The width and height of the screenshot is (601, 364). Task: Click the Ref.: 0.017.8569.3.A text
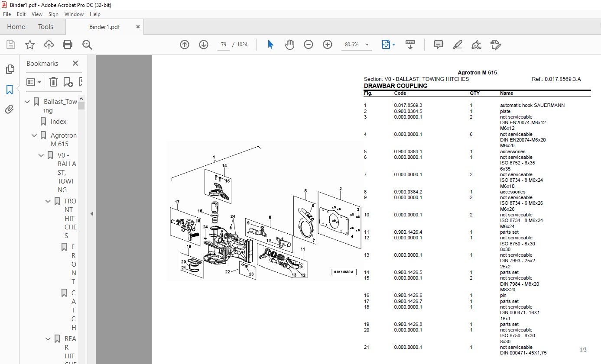pos(556,79)
